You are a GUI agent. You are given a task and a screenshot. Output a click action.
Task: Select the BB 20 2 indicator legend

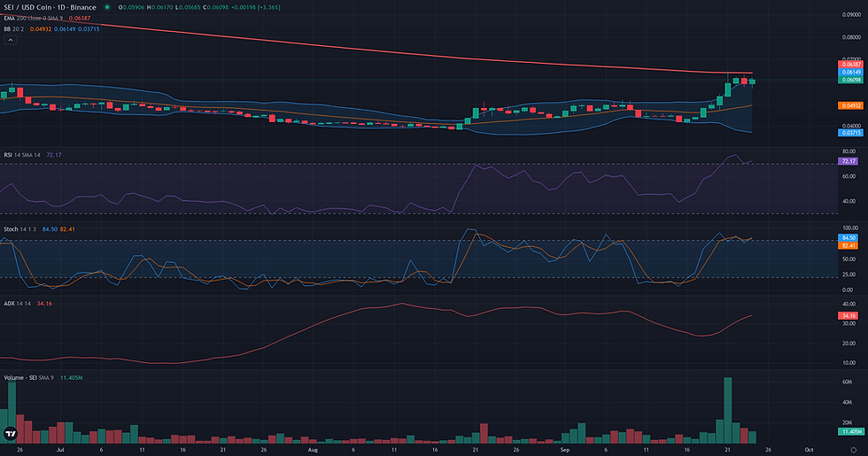point(14,28)
